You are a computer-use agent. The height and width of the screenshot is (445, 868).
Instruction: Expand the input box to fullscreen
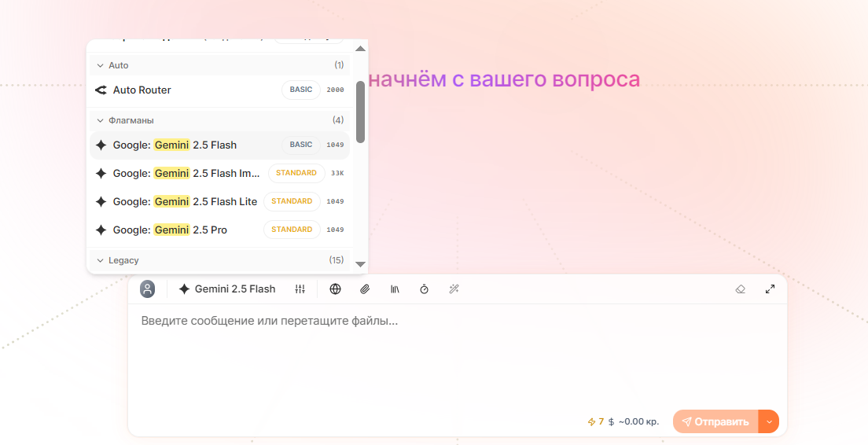point(770,289)
